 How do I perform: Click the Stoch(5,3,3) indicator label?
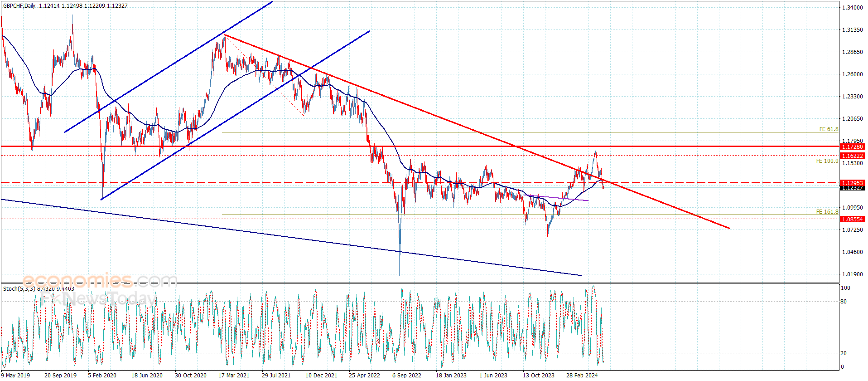tap(19, 288)
